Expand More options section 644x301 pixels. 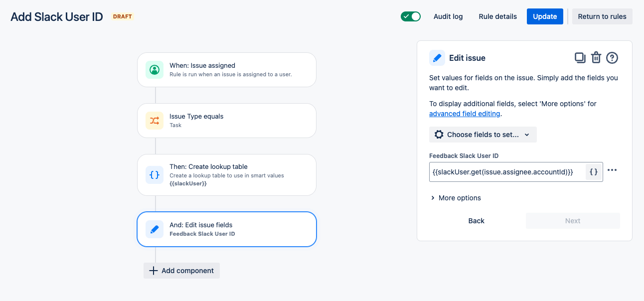tap(456, 198)
